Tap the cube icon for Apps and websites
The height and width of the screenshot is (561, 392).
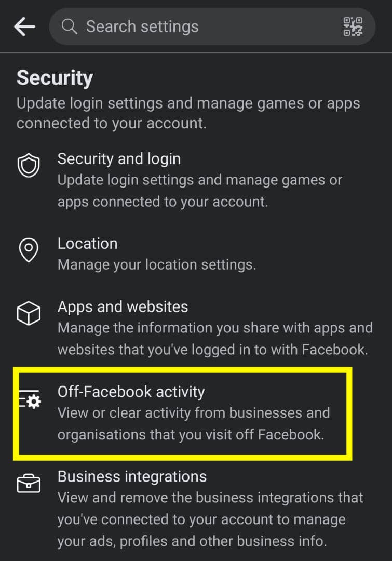click(x=29, y=313)
